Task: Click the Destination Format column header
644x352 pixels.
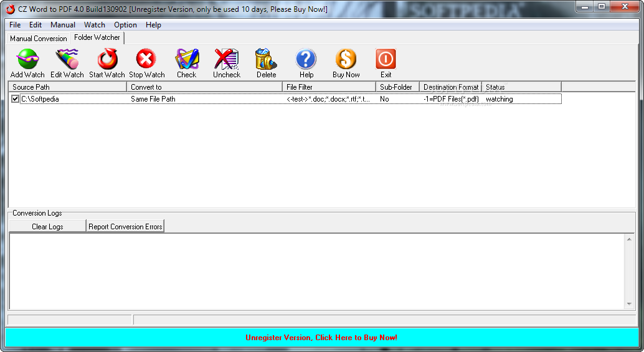Action: pos(450,87)
